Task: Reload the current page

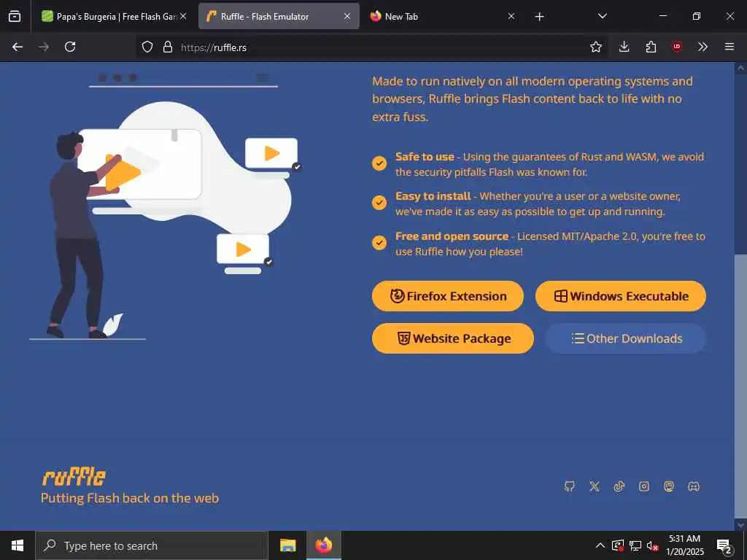Action: [70, 47]
